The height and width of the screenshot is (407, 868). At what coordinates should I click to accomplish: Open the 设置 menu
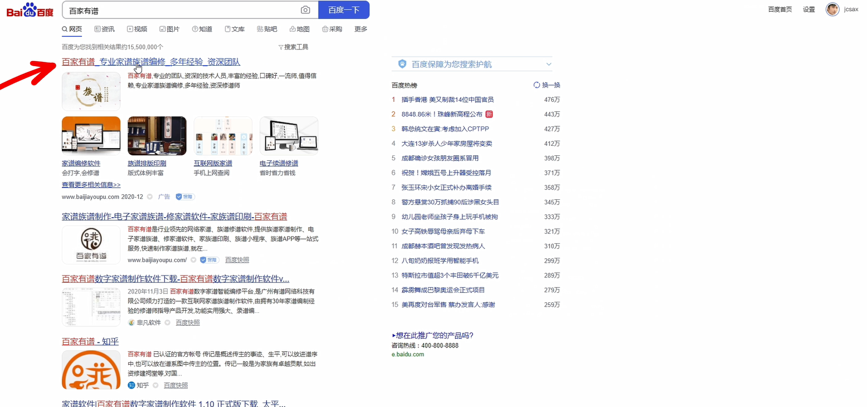809,9
